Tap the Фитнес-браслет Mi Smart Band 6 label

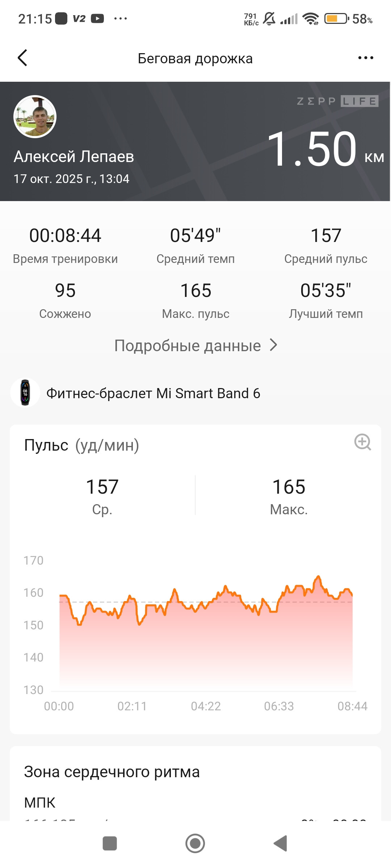tap(153, 393)
